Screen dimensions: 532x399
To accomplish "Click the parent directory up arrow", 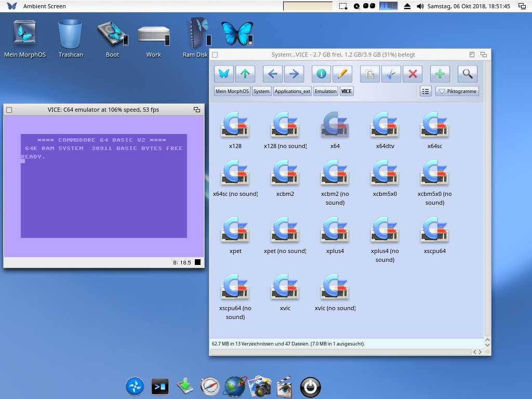I will coord(245,74).
